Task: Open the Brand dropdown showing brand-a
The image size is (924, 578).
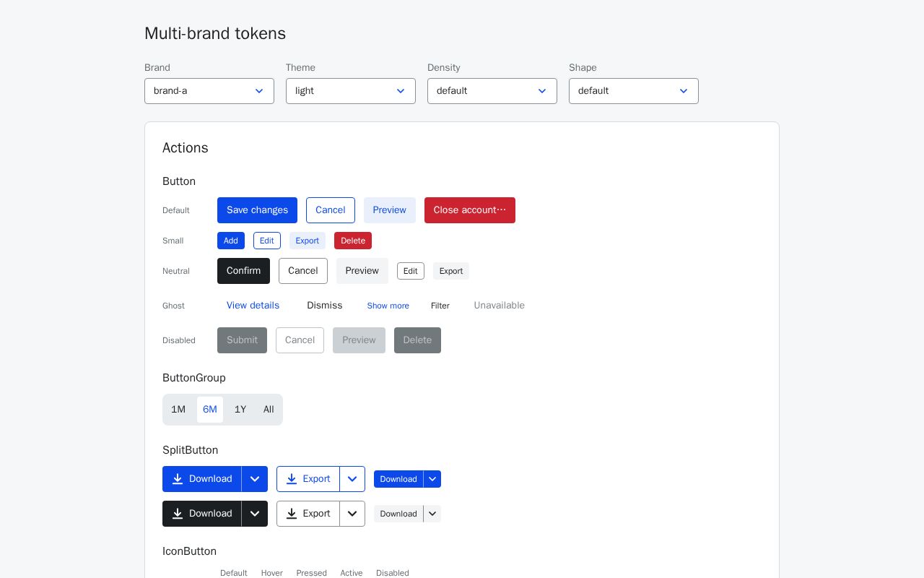Action: 209,91
